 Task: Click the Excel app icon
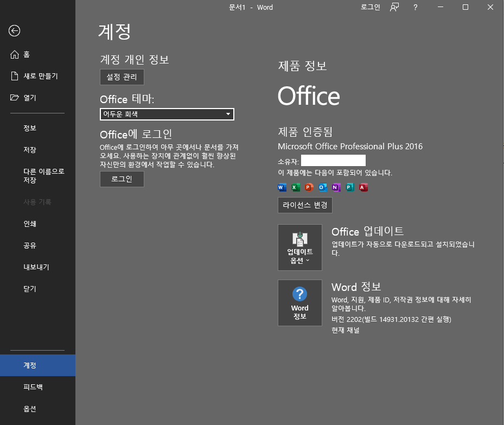coord(295,187)
